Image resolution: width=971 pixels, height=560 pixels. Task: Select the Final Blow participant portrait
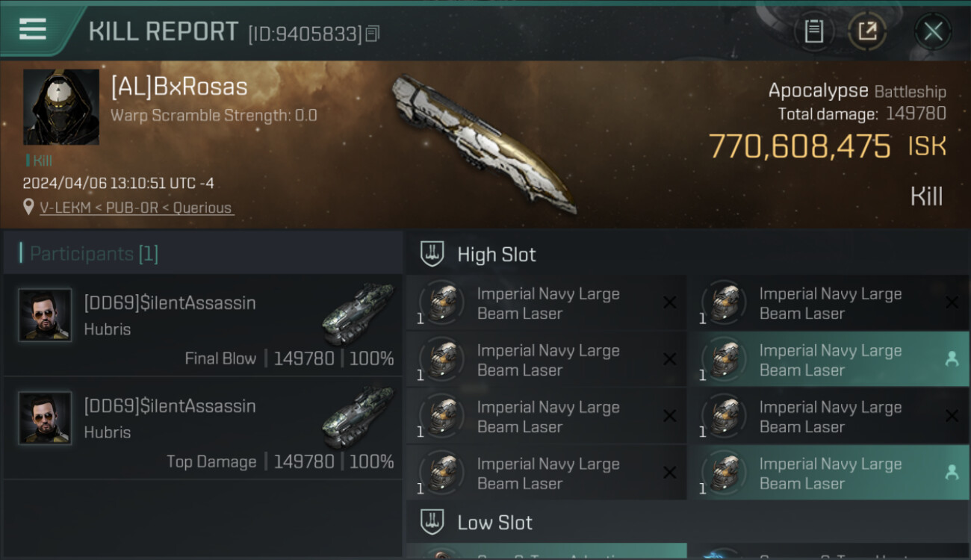pyautogui.click(x=46, y=315)
